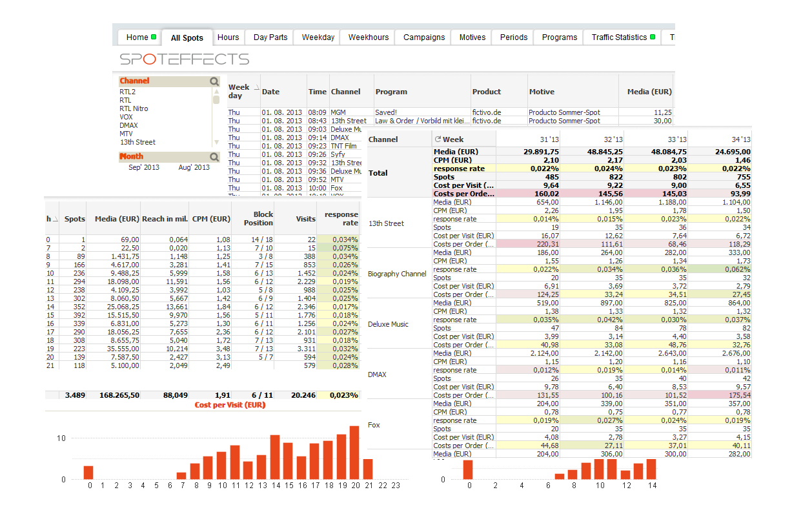Switch to the Day Parts tab
Image resolution: width=812 pixels, height=523 pixels.
click(270, 37)
